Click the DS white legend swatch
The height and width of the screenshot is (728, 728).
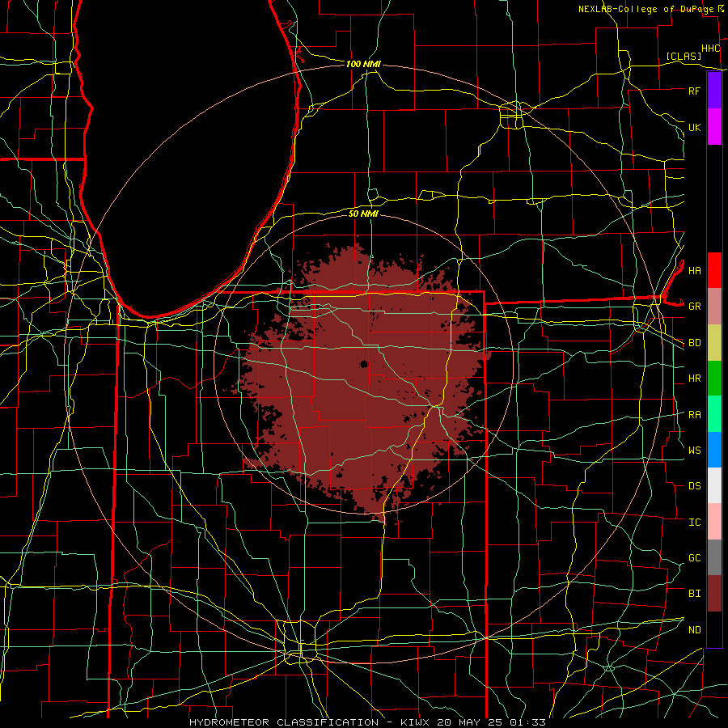click(x=714, y=485)
